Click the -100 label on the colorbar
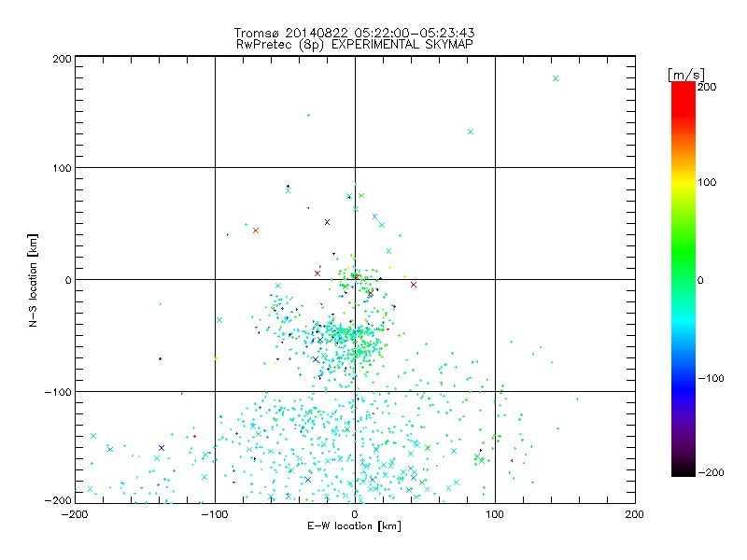This screenshot has width=747, height=560. pyautogui.click(x=711, y=378)
